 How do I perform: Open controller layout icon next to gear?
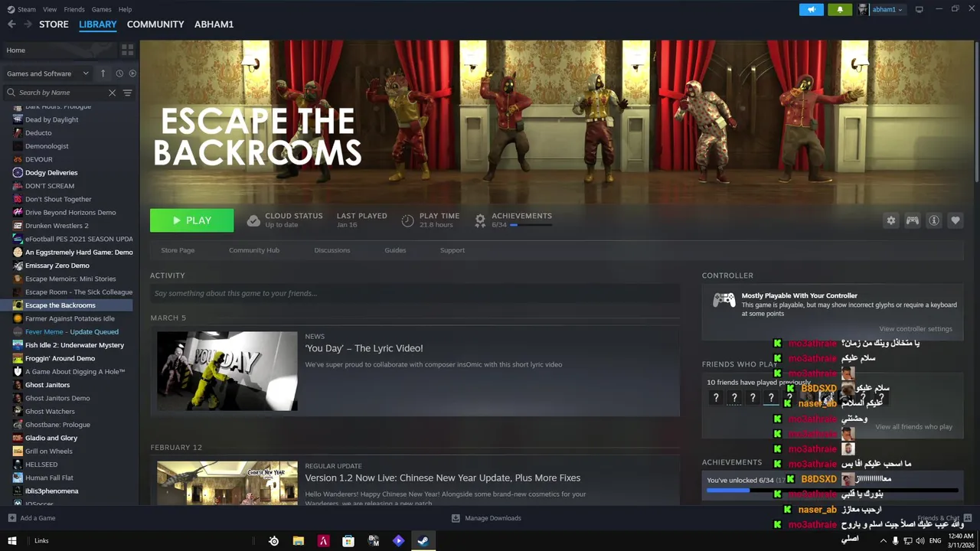click(x=913, y=220)
